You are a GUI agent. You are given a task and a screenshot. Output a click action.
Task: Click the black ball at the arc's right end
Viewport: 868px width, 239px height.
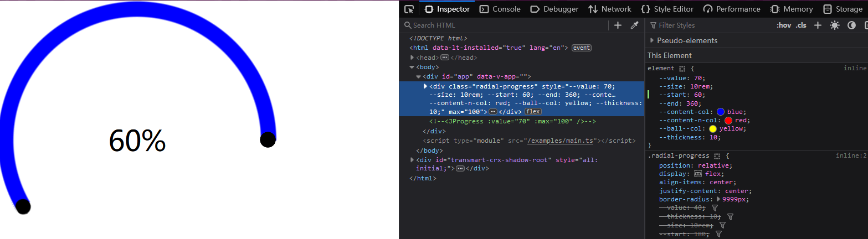click(268, 140)
